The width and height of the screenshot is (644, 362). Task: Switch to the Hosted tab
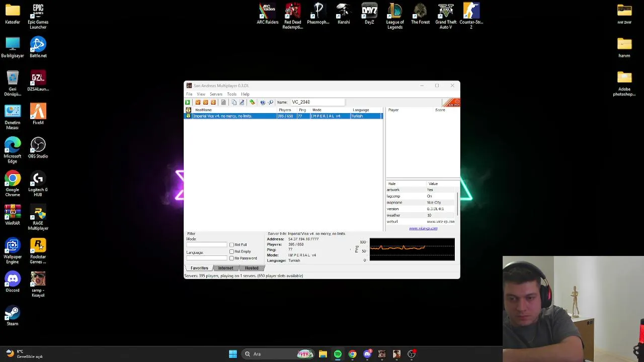click(x=252, y=268)
